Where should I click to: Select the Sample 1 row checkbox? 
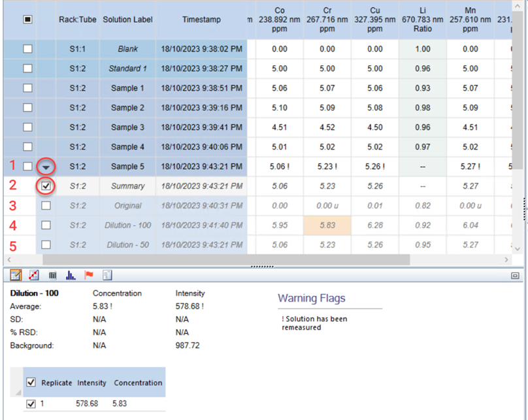(27, 88)
